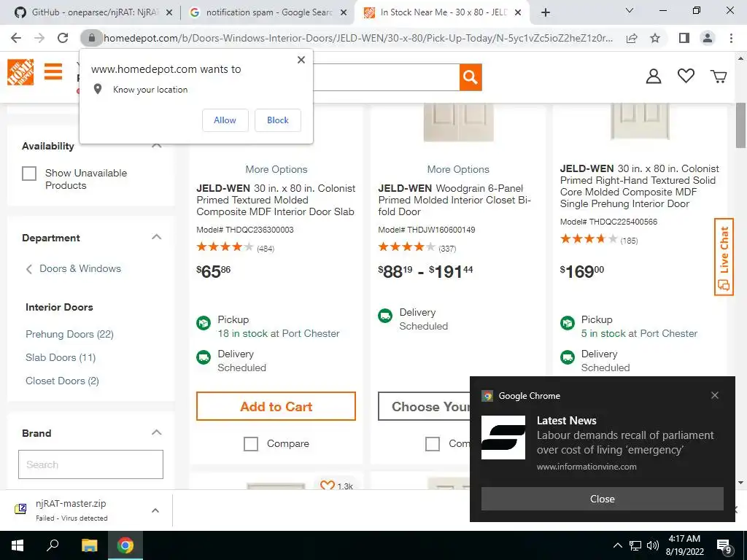The width and height of the screenshot is (747, 560).
Task: Click the share page icon
Action: 632,38
